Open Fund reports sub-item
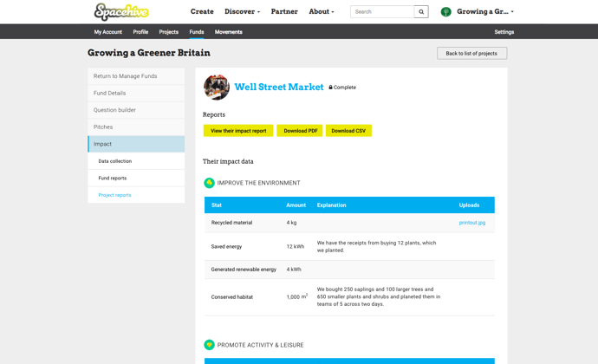 [x=136, y=179]
